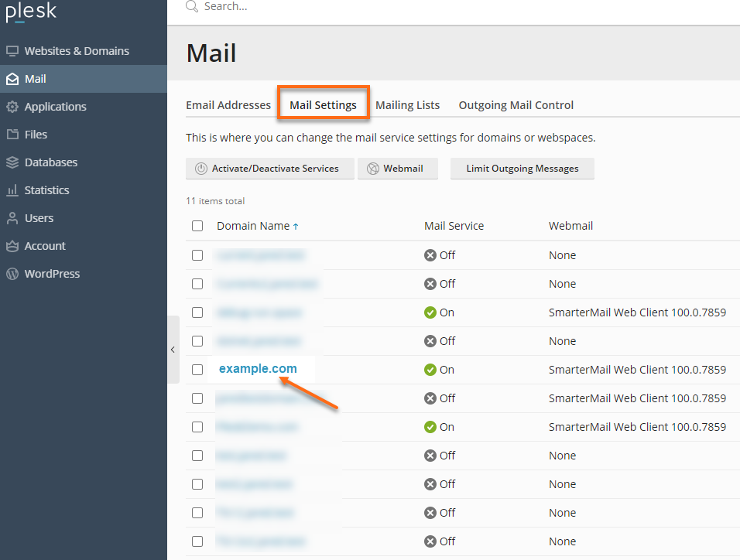Collapse the left sidebar with the chevron
The width and height of the screenshot is (740, 560).
(173, 349)
